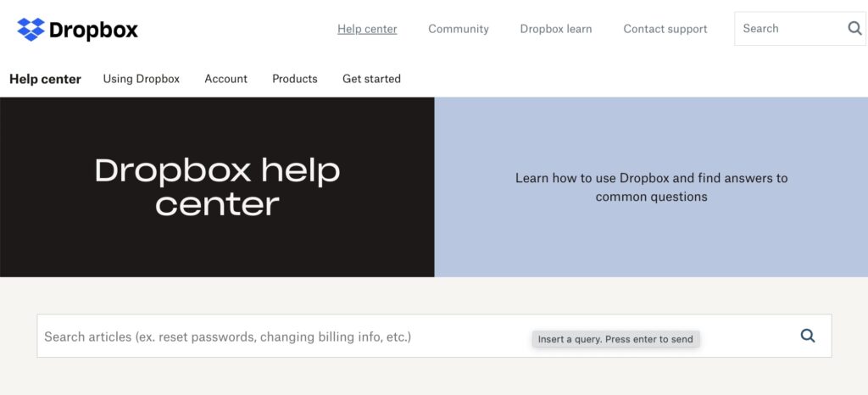Click the magnifier icon in top search box
Image resolution: width=868 pixels, height=395 pixels.
coord(854,28)
